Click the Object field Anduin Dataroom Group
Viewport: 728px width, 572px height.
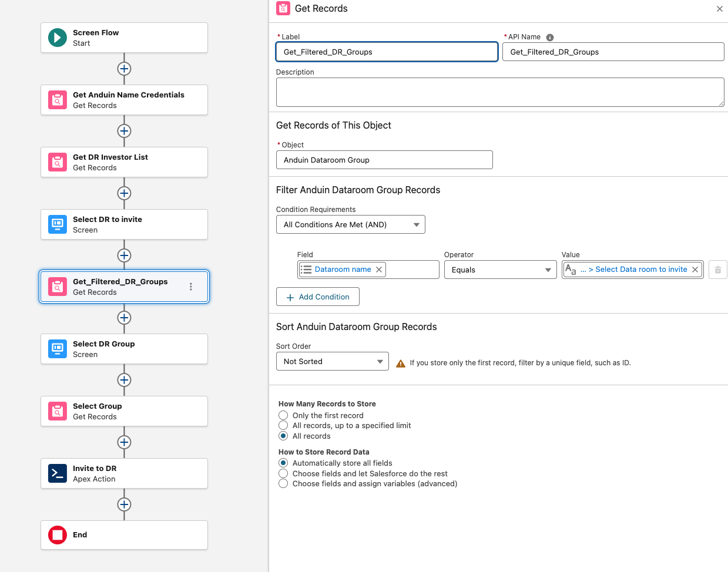pyautogui.click(x=384, y=160)
